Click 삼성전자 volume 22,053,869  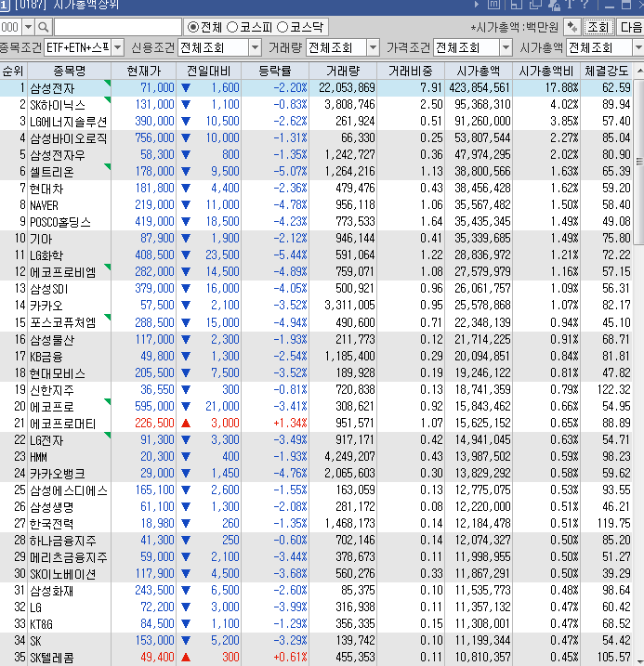(x=347, y=88)
